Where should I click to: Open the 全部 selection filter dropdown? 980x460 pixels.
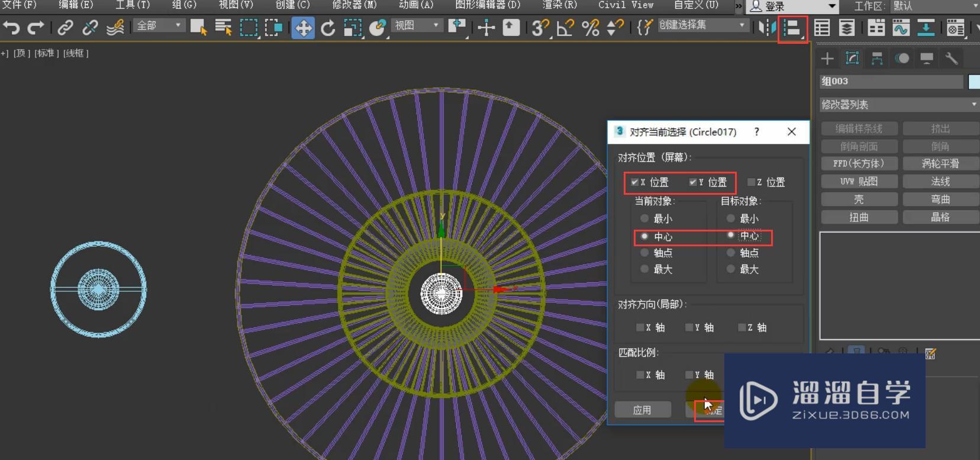coord(159,25)
